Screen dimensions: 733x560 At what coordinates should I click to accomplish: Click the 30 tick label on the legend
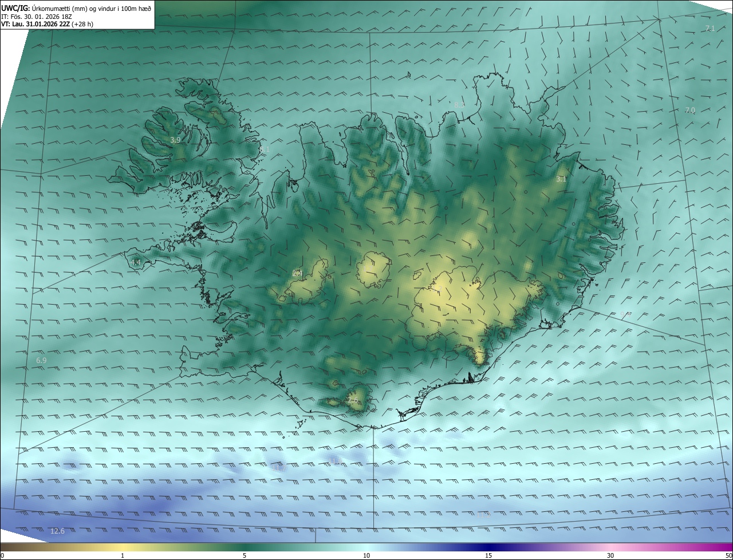pyautogui.click(x=610, y=555)
